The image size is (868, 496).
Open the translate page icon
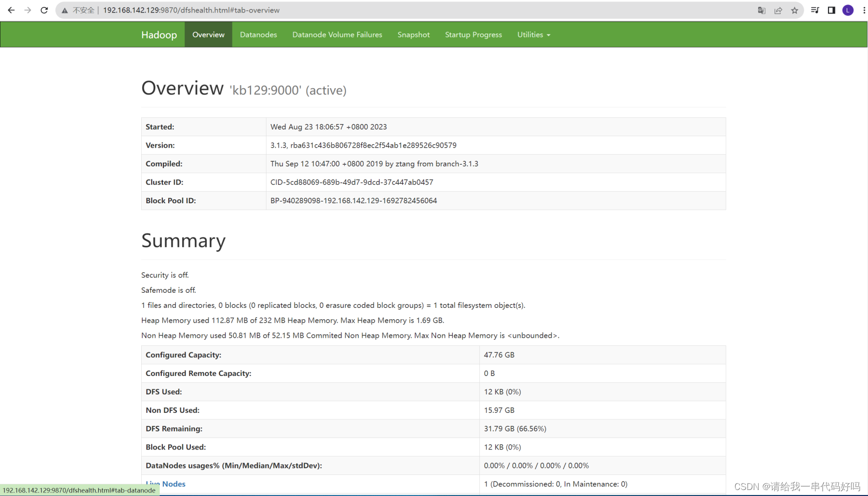tap(761, 11)
